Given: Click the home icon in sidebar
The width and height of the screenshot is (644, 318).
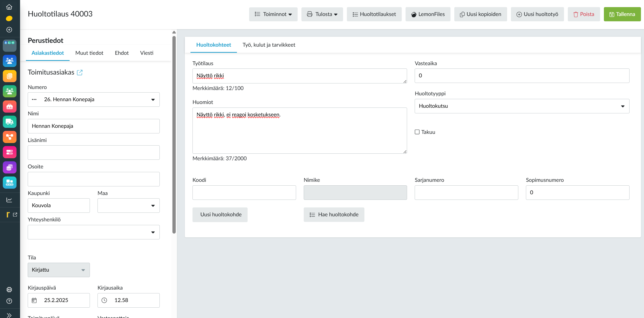Looking at the screenshot, I should point(9,7).
